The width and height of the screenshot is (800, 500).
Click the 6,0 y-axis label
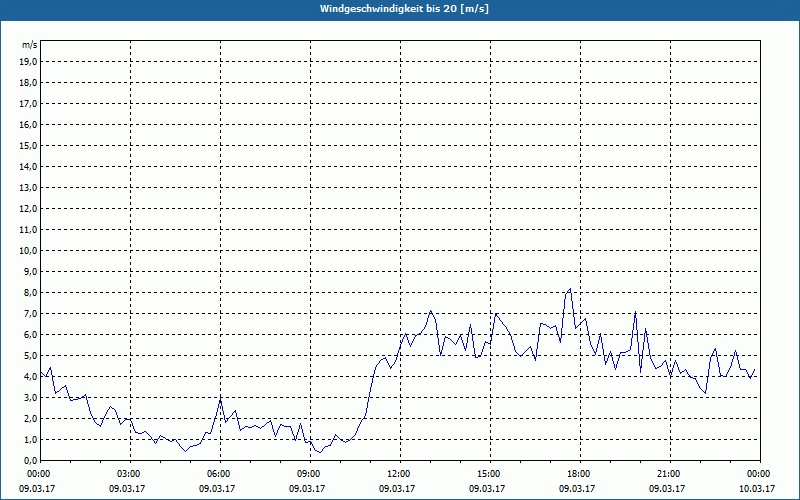click(30, 335)
